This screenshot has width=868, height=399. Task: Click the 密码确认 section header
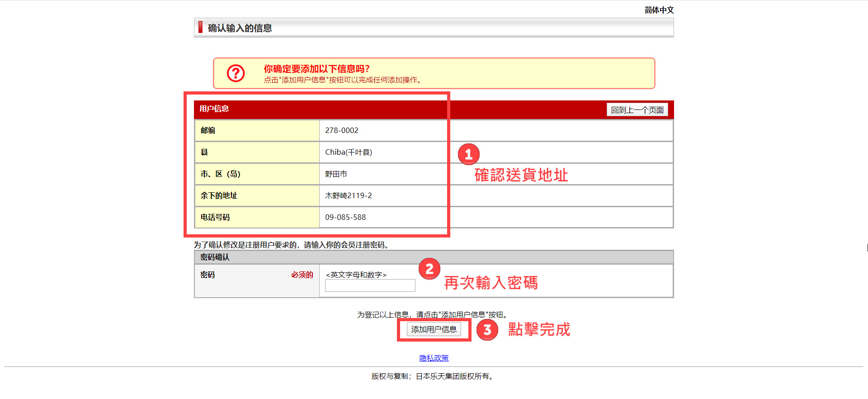(215, 257)
